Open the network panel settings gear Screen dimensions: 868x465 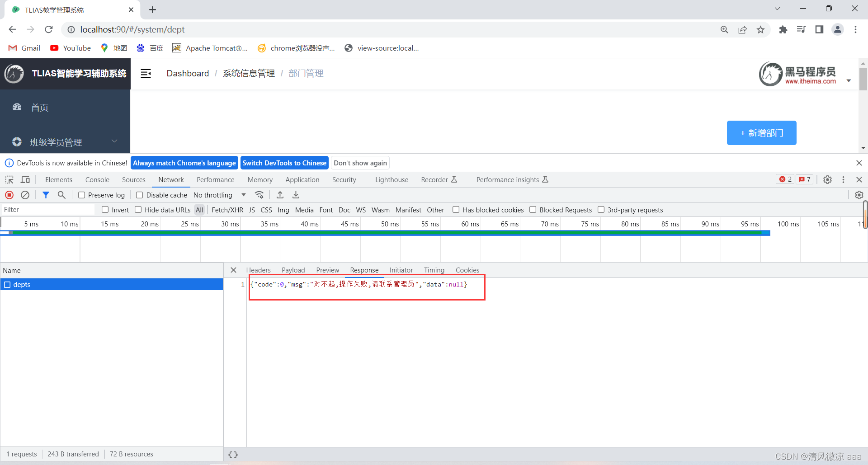859,195
